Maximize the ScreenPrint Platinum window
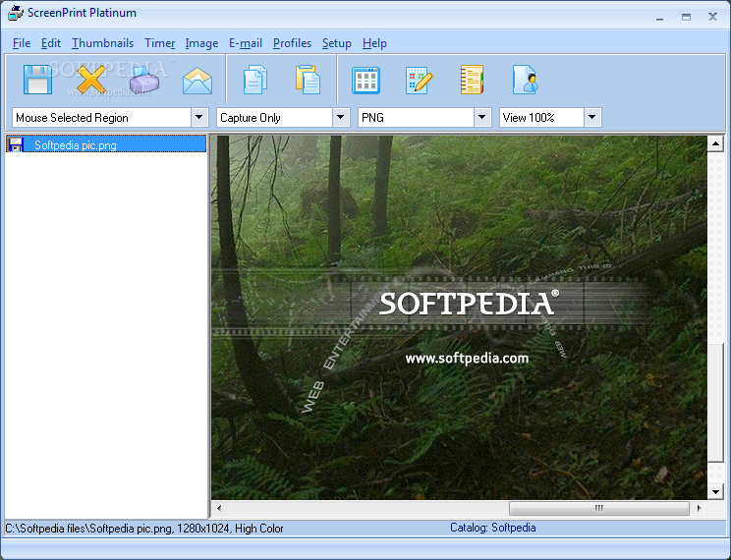This screenshot has width=731, height=560. pyautogui.click(x=686, y=18)
